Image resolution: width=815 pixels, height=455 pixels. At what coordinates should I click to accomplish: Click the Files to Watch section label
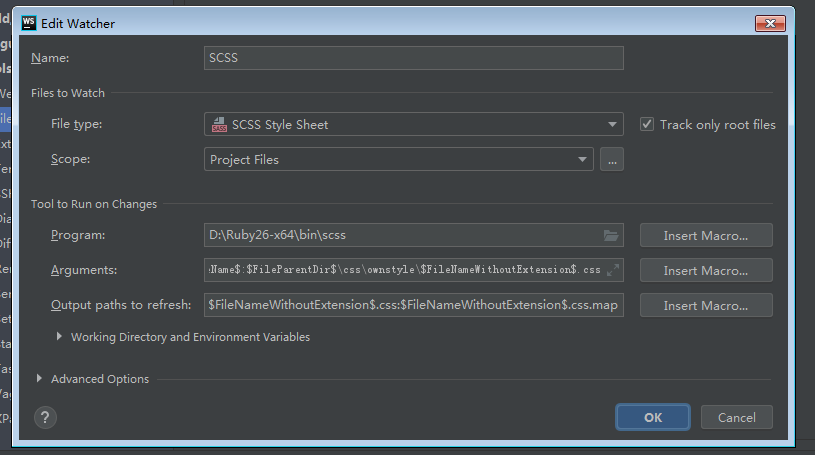[x=68, y=93]
